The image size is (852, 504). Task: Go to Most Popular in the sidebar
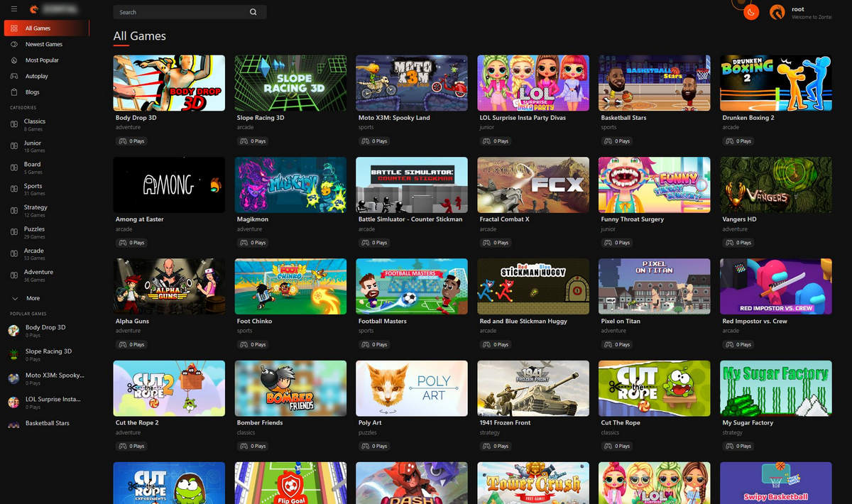point(42,60)
